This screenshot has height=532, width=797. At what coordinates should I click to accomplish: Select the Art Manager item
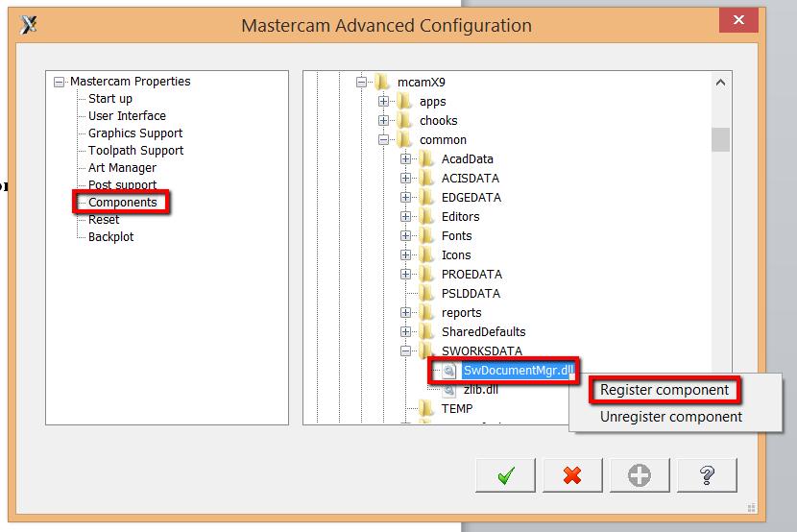122,168
